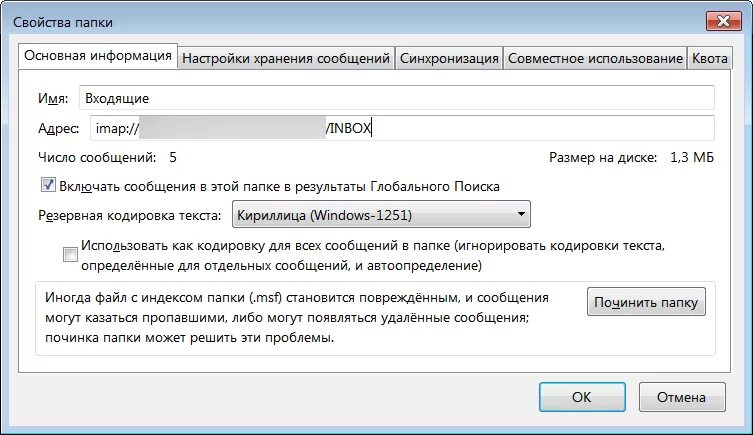Click the encoding dropdown's arrow

[521, 215]
